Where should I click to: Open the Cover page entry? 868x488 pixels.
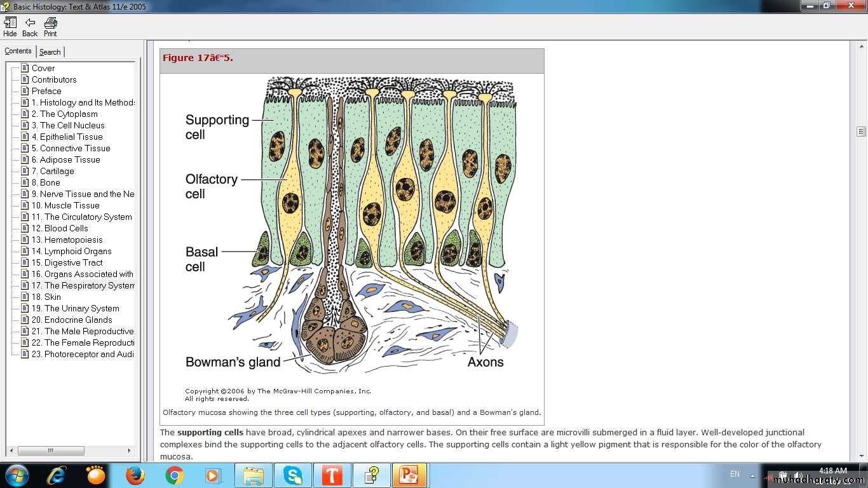43,68
